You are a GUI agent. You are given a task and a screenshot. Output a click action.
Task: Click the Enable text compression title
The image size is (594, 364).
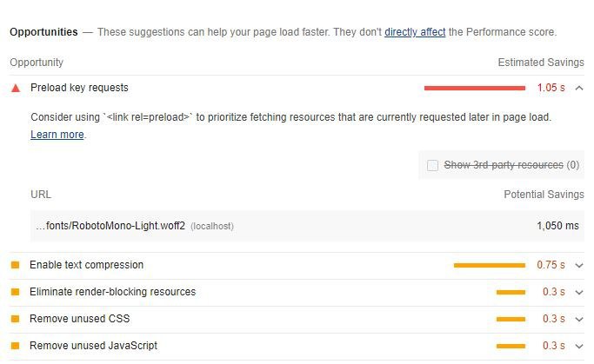tap(86, 265)
